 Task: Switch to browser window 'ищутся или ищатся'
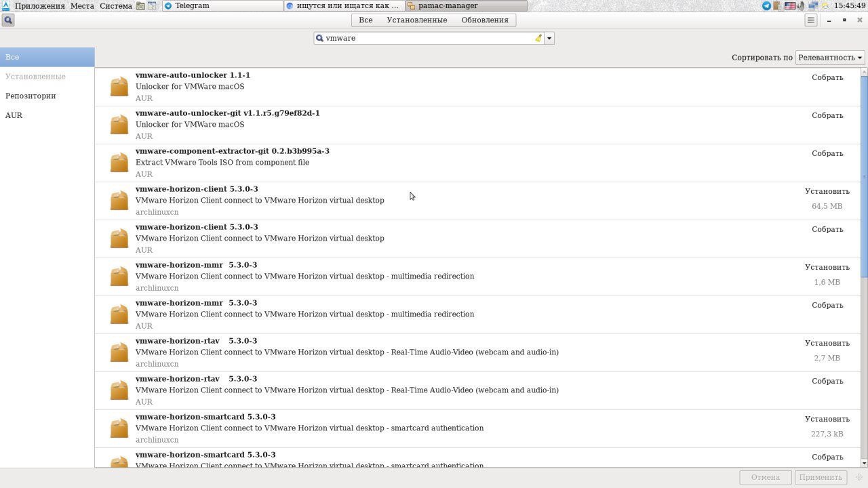click(344, 5)
